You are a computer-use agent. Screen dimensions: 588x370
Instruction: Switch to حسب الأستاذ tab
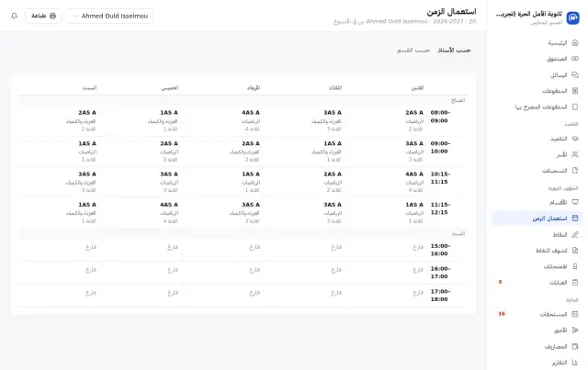tap(454, 50)
